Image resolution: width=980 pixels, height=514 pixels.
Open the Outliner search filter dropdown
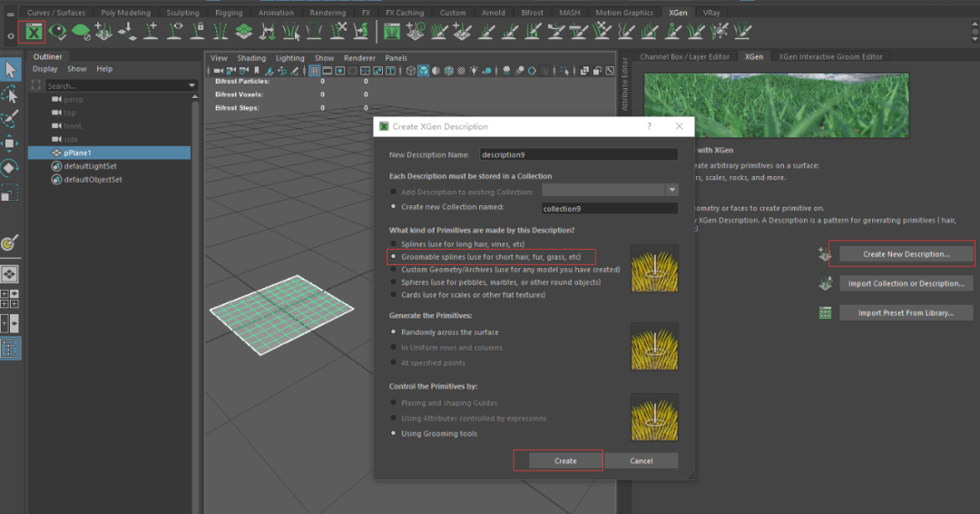(191, 85)
